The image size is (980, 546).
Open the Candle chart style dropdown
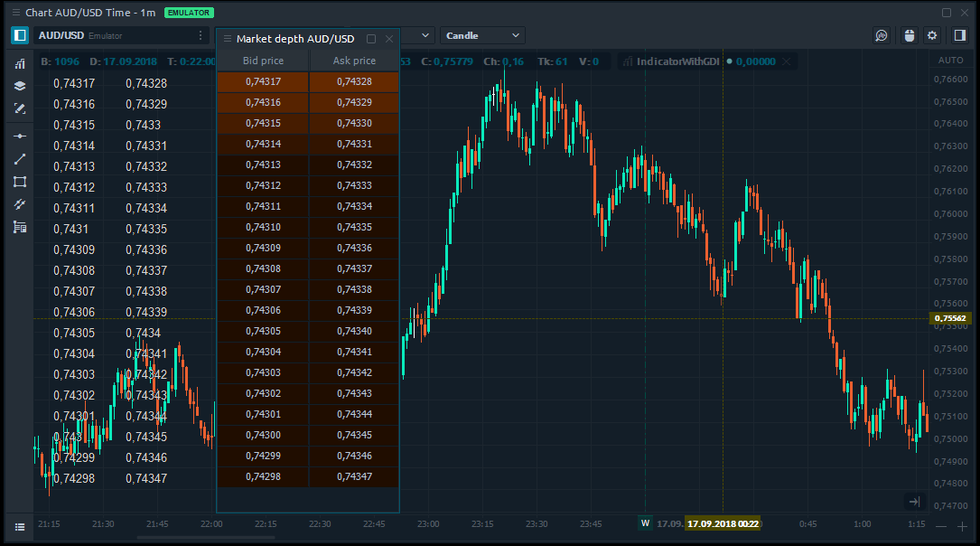(482, 35)
